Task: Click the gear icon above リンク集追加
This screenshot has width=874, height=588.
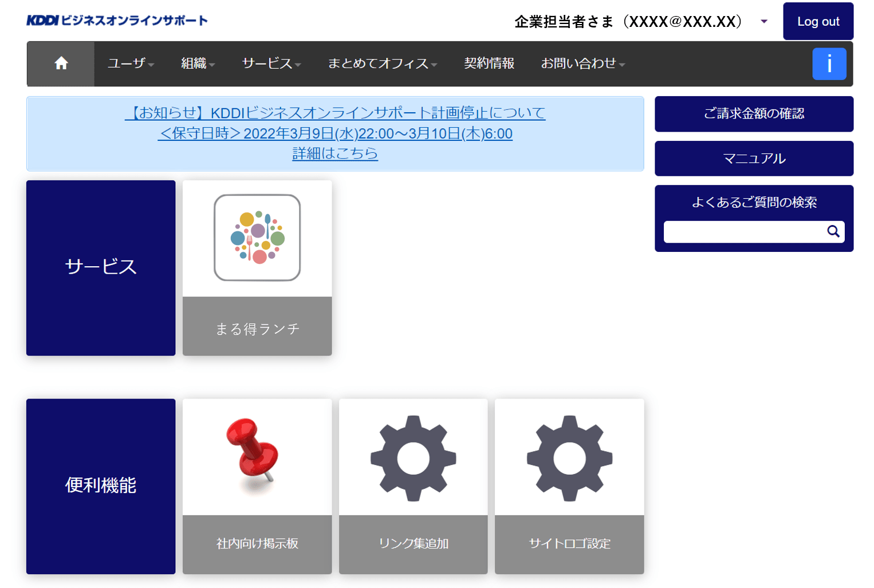Action: (413, 458)
